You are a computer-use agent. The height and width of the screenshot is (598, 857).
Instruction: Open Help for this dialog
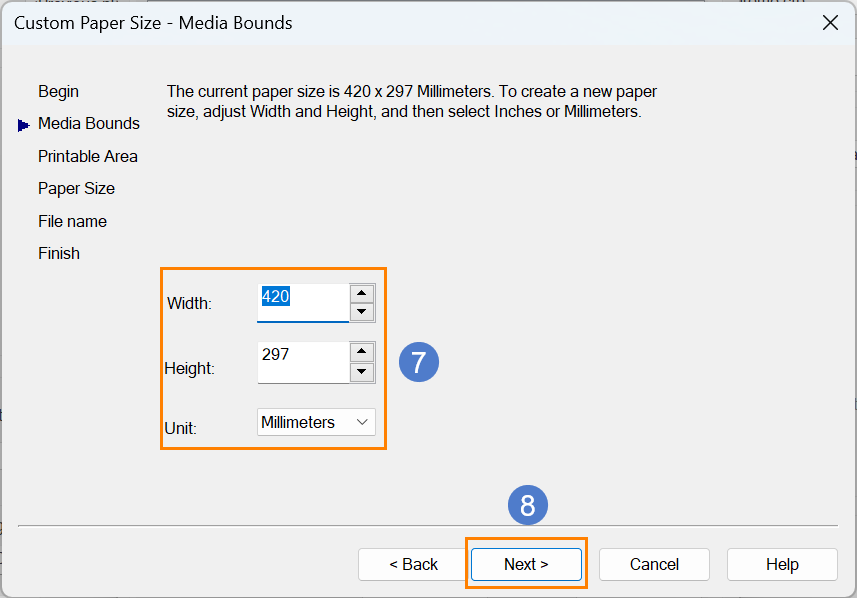click(x=782, y=564)
